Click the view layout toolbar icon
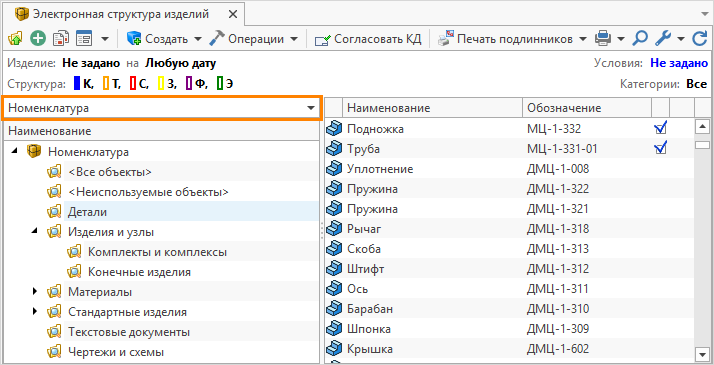 tap(84, 39)
